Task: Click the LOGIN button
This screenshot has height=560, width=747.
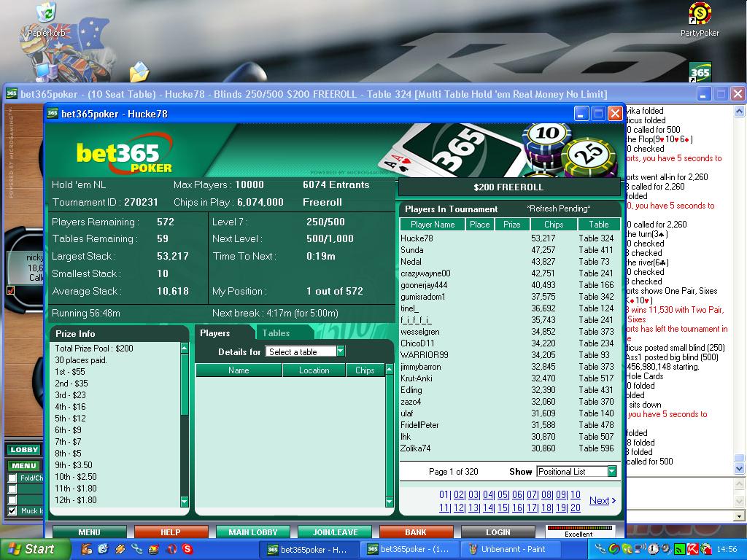Action: pyautogui.click(x=498, y=532)
